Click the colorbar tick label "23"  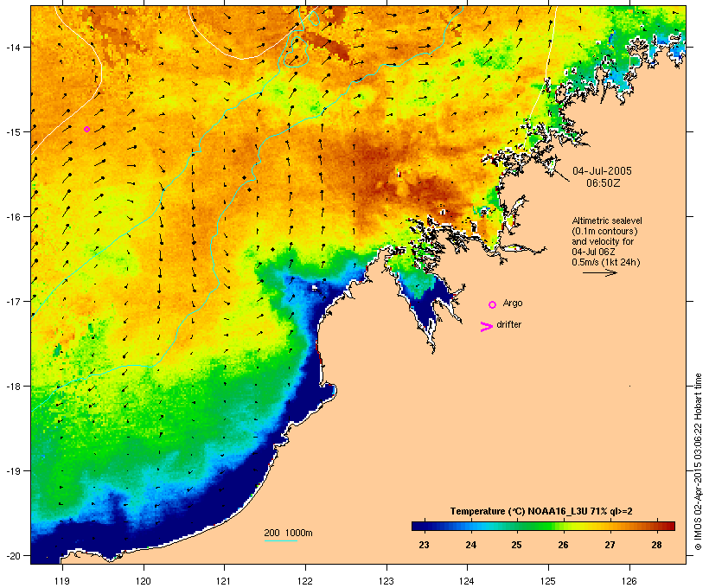point(424,545)
